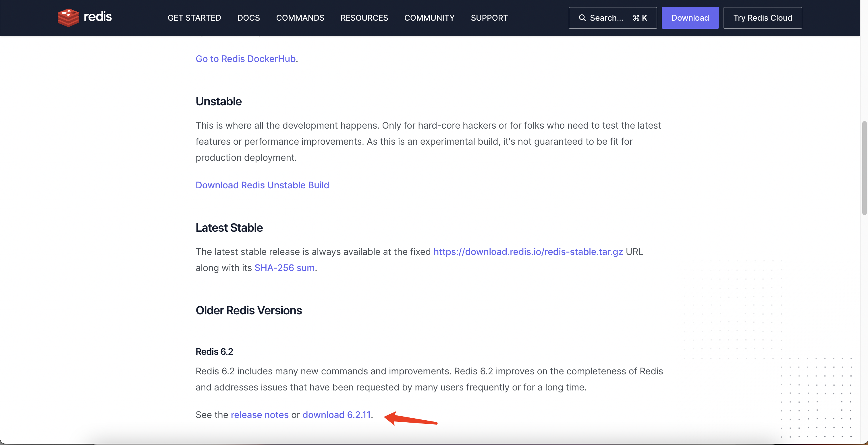This screenshot has width=868, height=445.
Task: Click the magnifying glass search icon
Action: pos(582,18)
